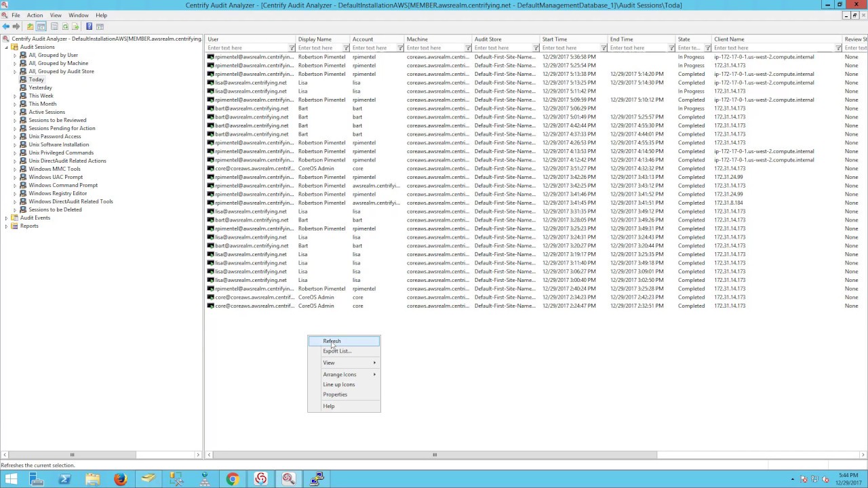Open the File menu
This screenshot has height=488, width=868.
tap(16, 15)
